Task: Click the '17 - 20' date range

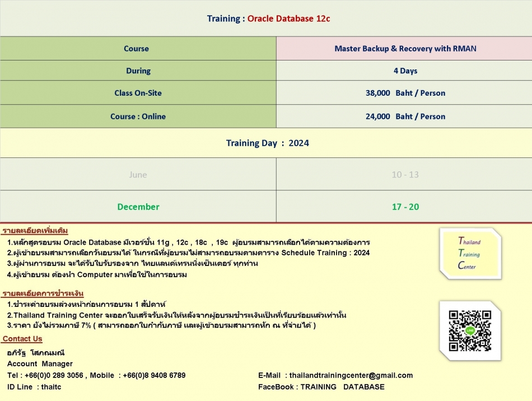Action: [405, 207]
